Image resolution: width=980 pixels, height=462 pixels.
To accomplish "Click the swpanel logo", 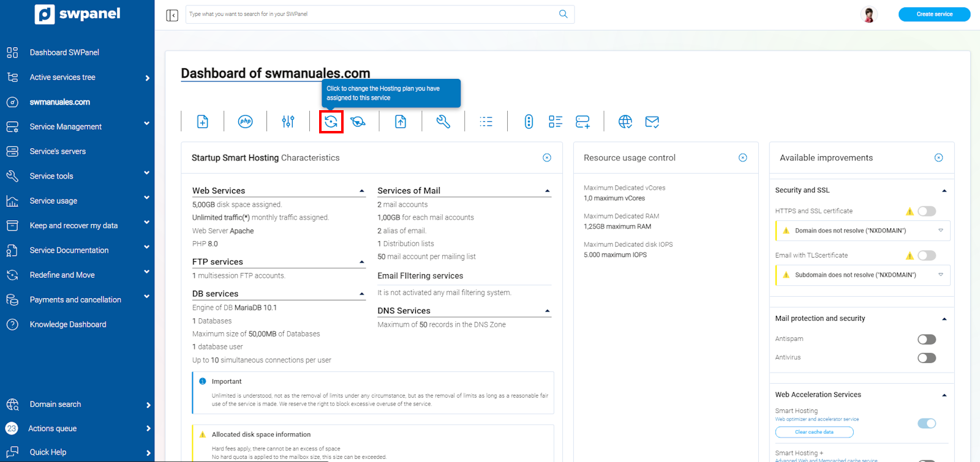I will (x=78, y=14).
